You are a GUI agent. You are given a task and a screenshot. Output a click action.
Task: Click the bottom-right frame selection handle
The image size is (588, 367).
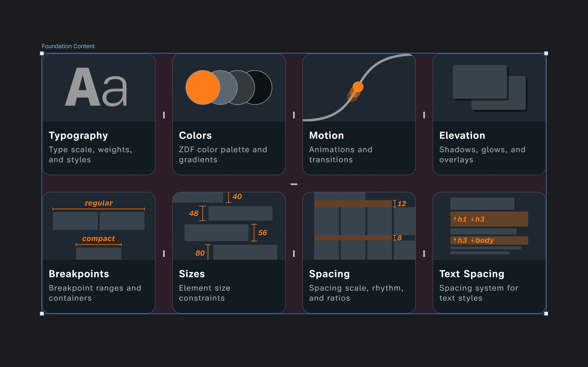tap(546, 314)
